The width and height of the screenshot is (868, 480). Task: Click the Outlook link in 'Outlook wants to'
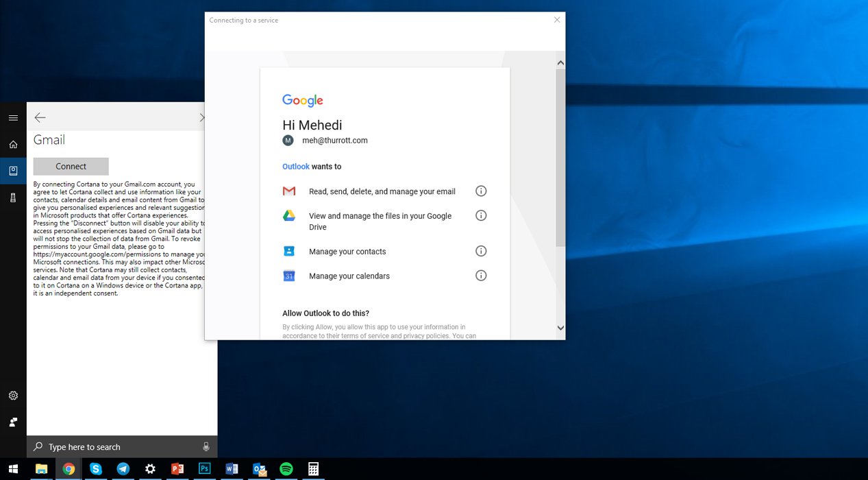click(296, 167)
